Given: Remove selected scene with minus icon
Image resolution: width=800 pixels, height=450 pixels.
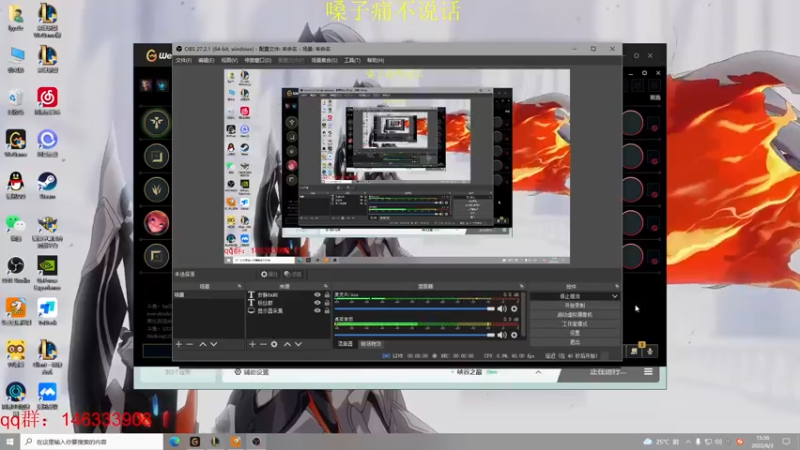Looking at the screenshot, I should click(x=190, y=344).
